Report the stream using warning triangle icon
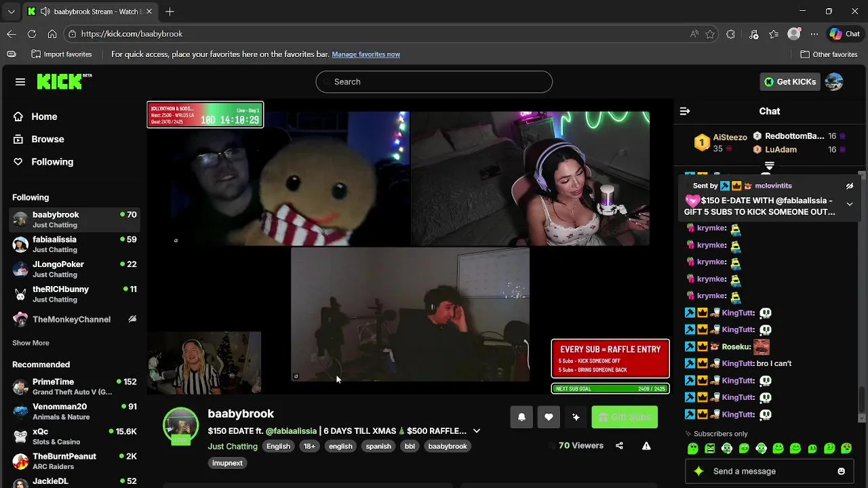The width and height of the screenshot is (868, 488). [646, 446]
